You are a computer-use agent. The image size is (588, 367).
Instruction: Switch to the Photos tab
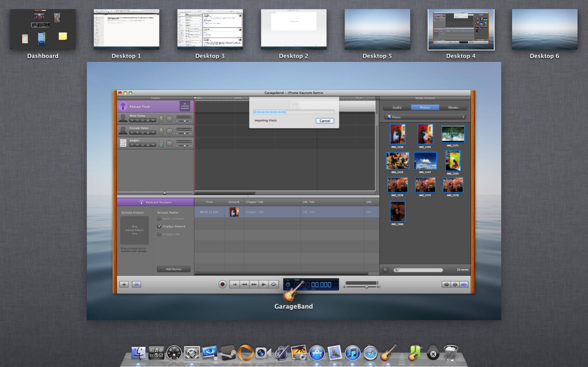pos(425,107)
